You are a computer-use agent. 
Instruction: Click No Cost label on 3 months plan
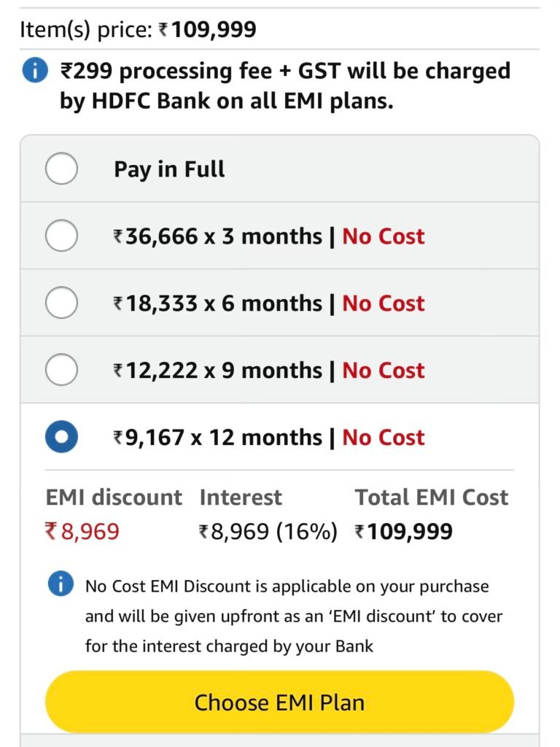[384, 236]
